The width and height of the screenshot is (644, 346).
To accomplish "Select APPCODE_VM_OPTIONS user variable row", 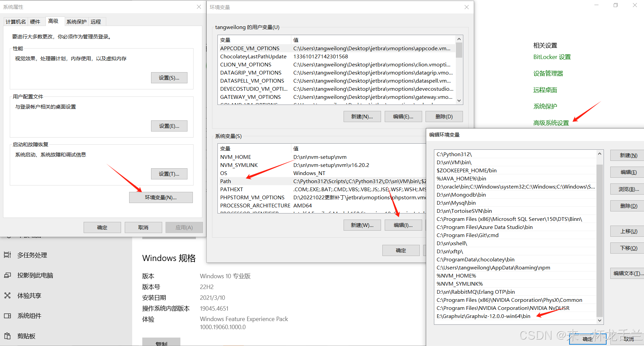I will 337,48.
